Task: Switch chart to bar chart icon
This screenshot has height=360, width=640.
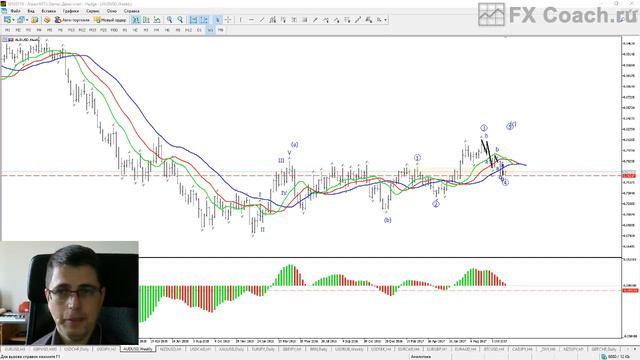Action: (x=136, y=20)
